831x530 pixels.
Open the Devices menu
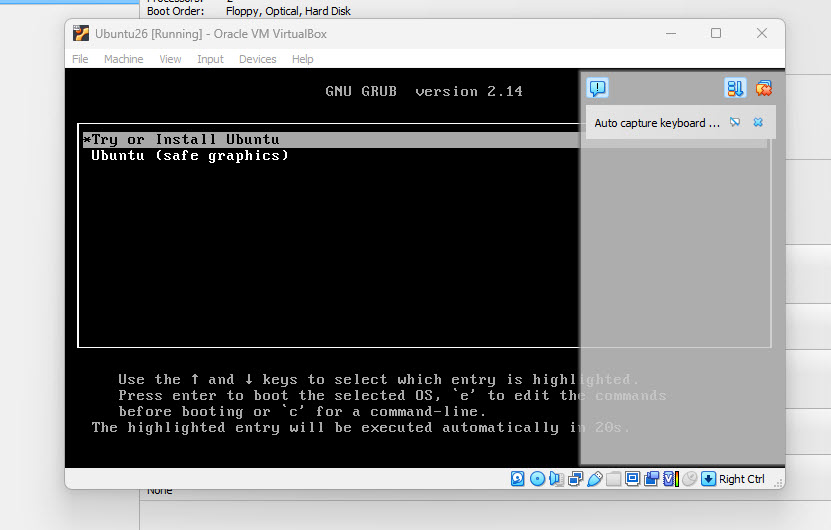click(x=258, y=59)
